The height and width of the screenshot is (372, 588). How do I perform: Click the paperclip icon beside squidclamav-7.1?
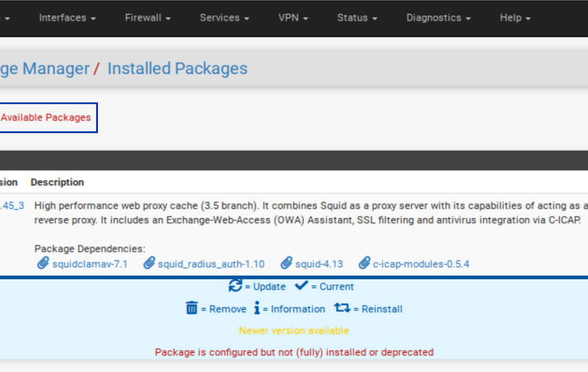click(43, 263)
